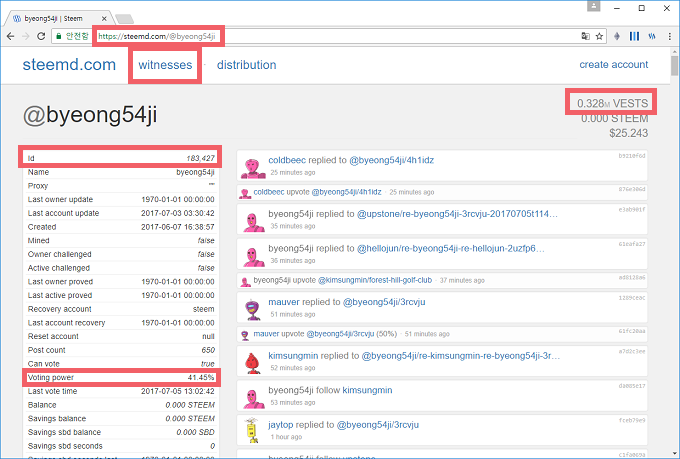Image resolution: width=680 pixels, height=459 pixels.
Task: Click the forward navigation arrow
Action: click(x=26, y=36)
